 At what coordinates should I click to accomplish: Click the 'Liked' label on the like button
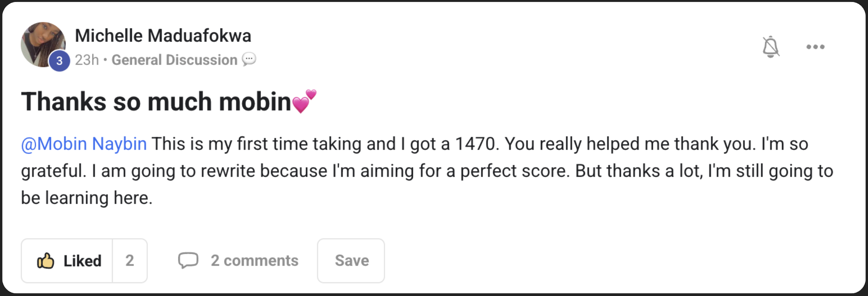(x=82, y=261)
